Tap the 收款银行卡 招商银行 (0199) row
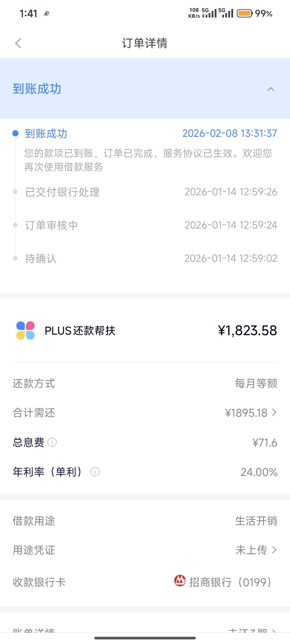Screen dimensions: 290x644 point(145,582)
